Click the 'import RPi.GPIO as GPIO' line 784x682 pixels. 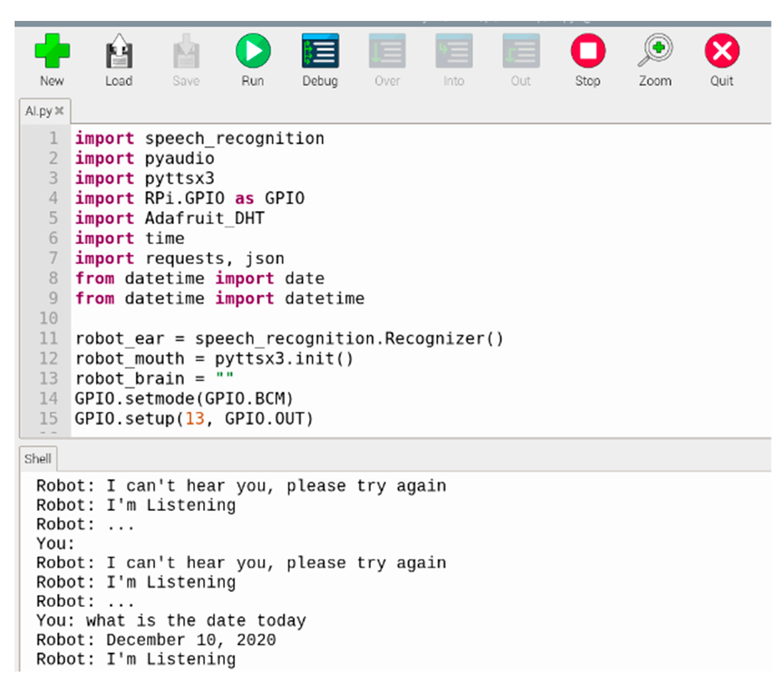pyautogui.click(x=190, y=198)
